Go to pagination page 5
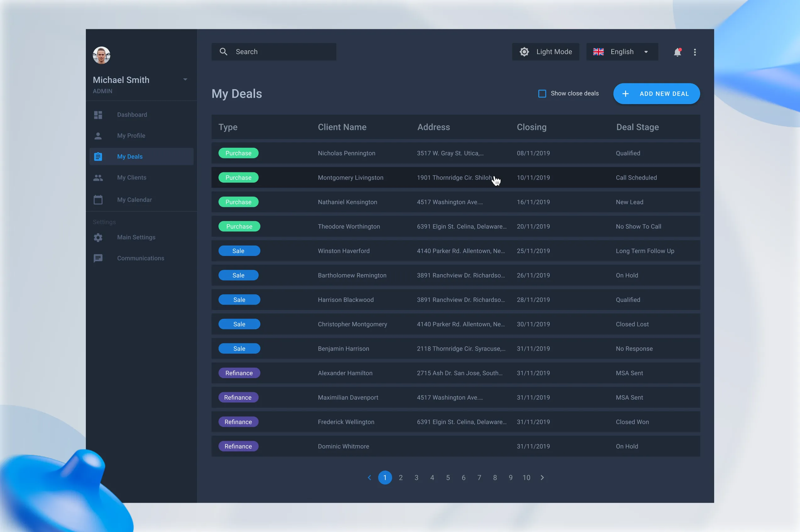 pos(448,477)
